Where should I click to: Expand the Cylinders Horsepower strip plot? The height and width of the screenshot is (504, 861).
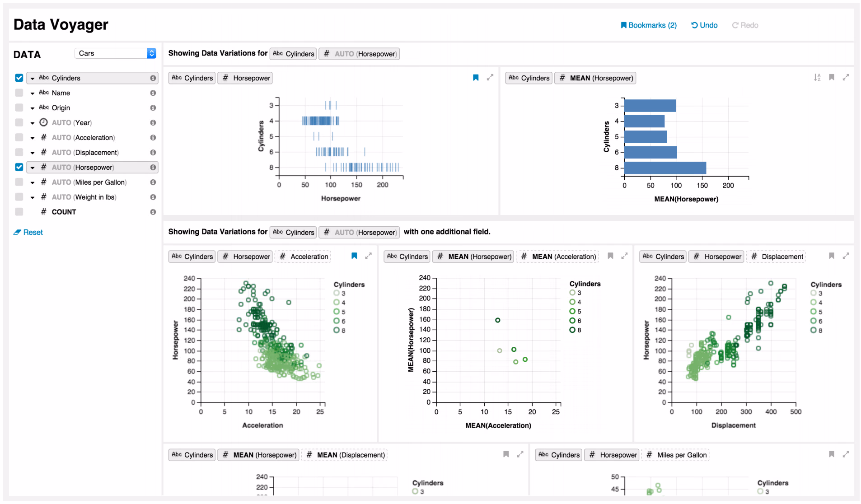[x=490, y=78]
